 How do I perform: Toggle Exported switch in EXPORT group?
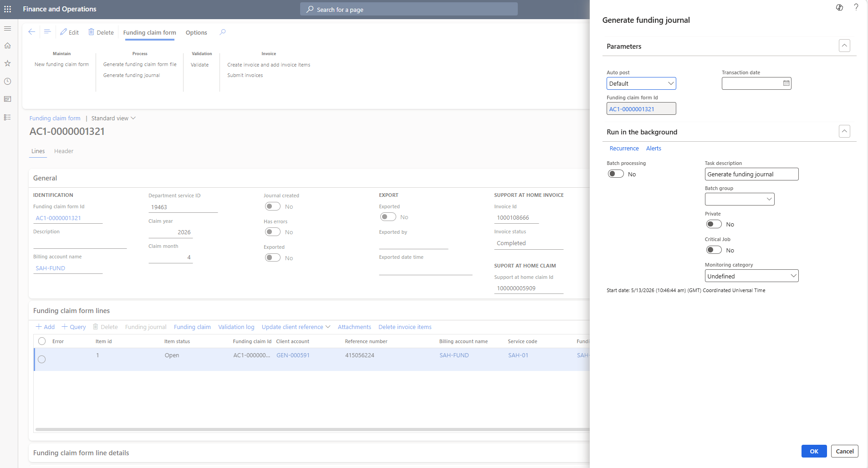coord(388,217)
